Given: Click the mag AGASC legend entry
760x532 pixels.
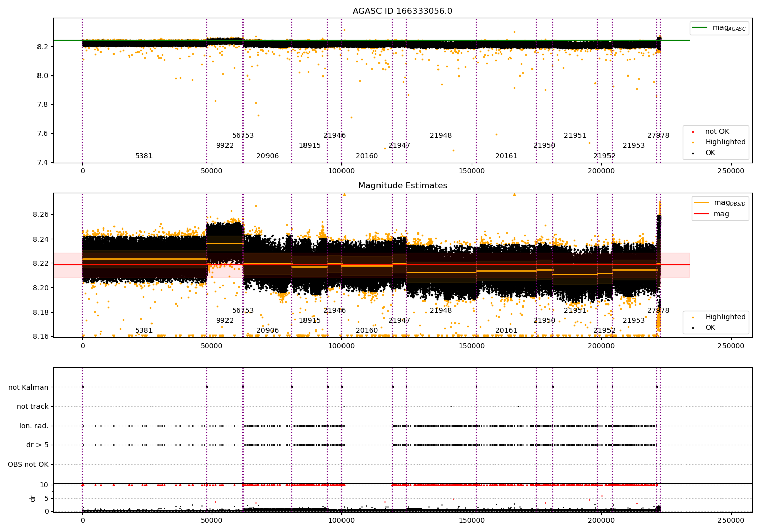Looking at the screenshot, I should point(719,28).
